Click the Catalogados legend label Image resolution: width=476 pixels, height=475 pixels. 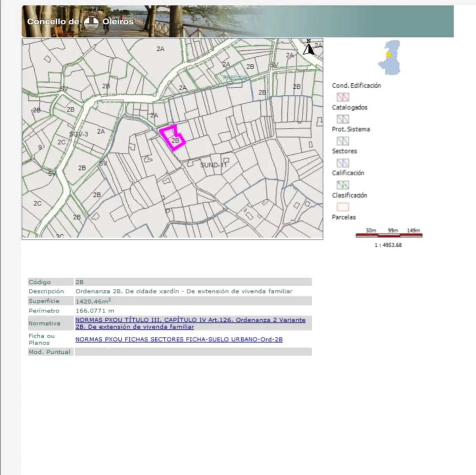point(349,107)
